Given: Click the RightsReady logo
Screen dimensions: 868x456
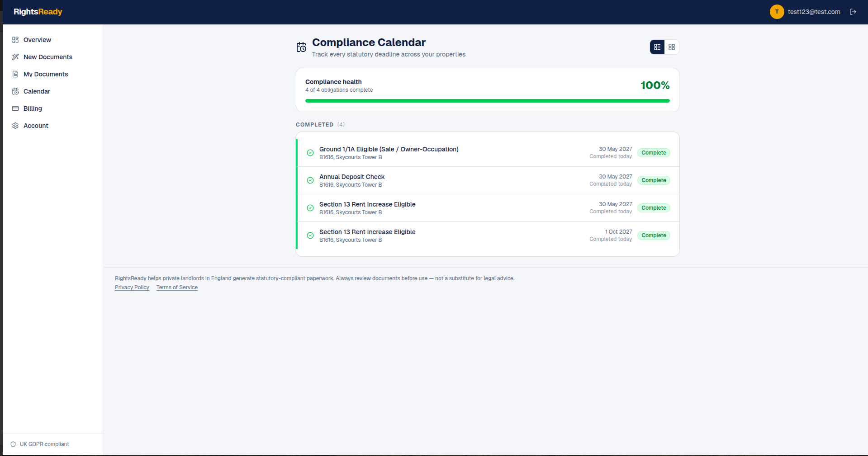Looking at the screenshot, I should pos(38,12).
